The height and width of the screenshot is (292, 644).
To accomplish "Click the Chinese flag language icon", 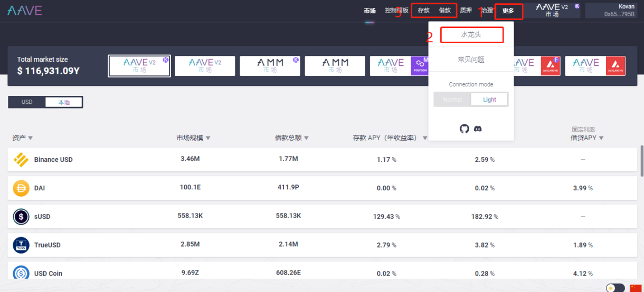I will [636, 288].
